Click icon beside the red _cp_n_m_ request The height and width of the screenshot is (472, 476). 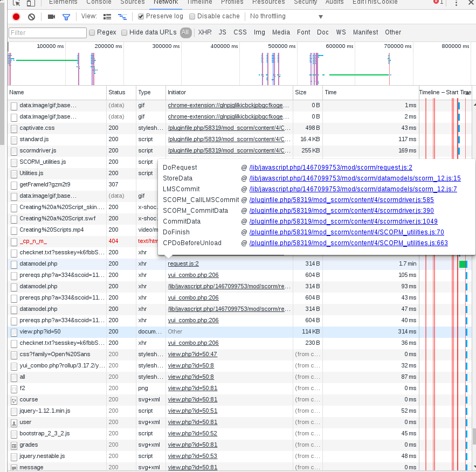[x=13, y=242]
